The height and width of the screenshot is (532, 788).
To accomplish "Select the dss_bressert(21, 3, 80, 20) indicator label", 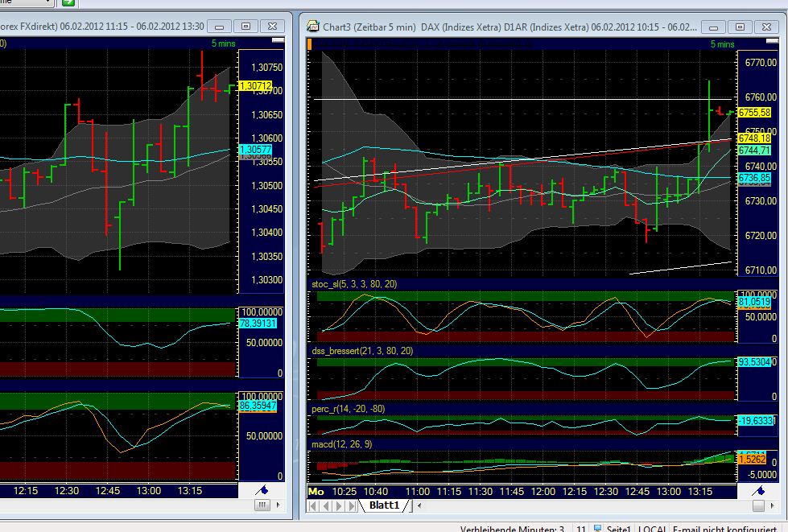I will click(x=362, y=351).
